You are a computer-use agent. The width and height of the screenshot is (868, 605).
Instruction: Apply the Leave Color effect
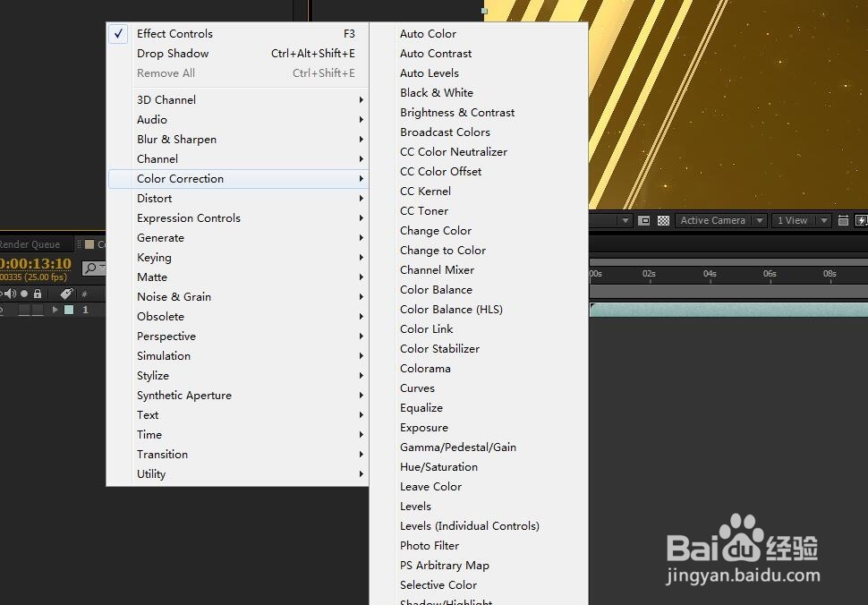[479, 487]
